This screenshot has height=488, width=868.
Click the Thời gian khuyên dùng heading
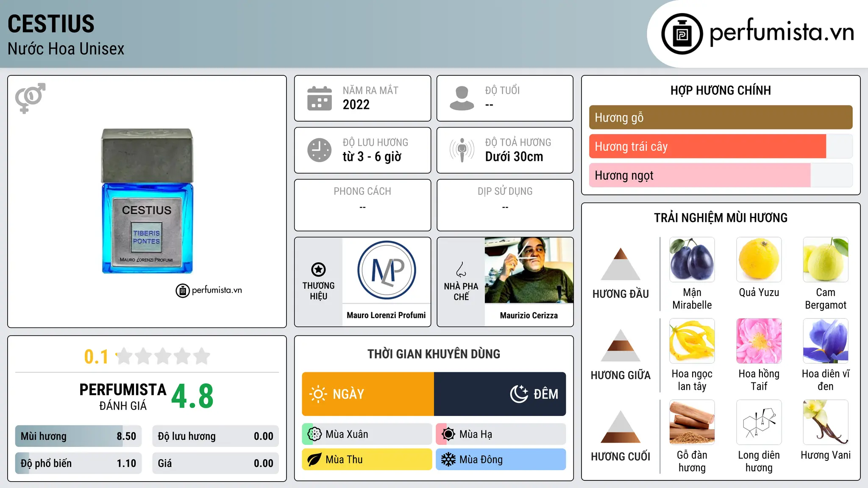click(x=434, y=354)
